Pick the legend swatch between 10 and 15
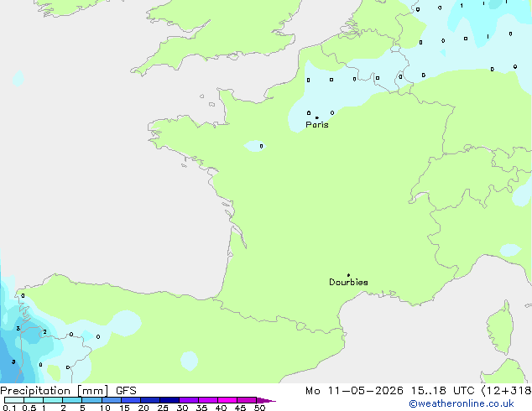Viewport: 532px width, 411px height. click(x=112, y=400)
